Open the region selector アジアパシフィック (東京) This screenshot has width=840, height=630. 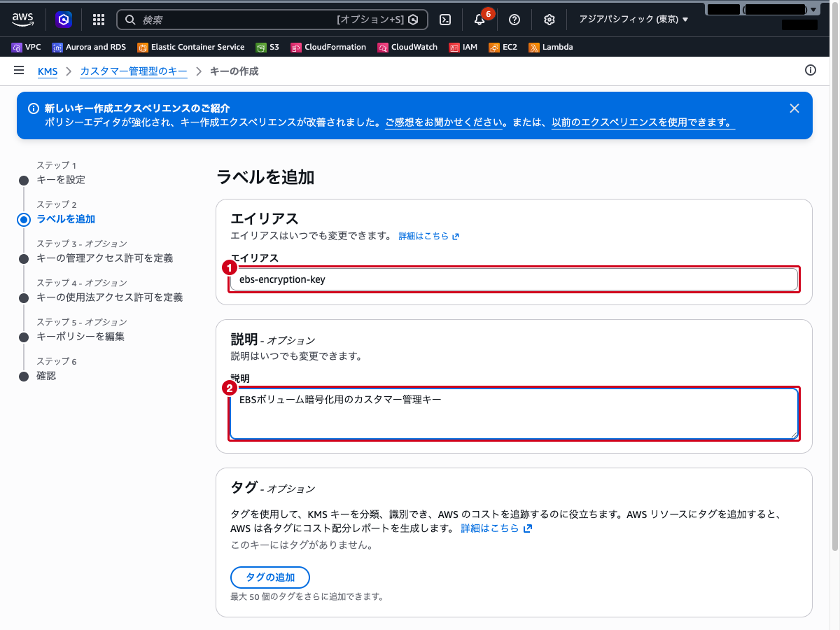coord(633,20)
